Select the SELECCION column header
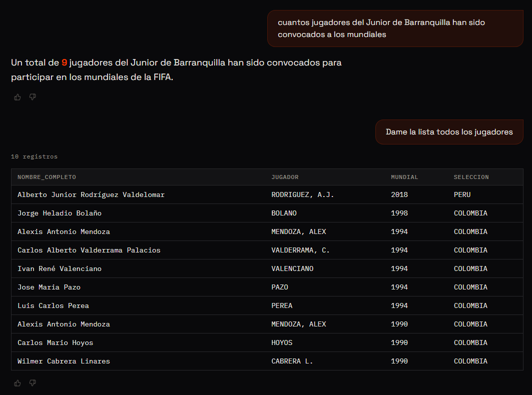Image resolution: width=532 pixels, height=395 pixels. point(471,177)
